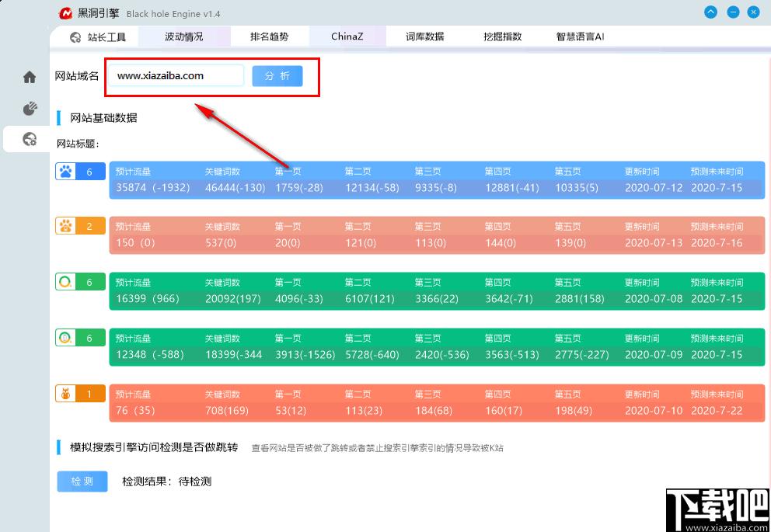Click the third-page value 9335(-8)
The image size is (771, 532).
coord(436,188)
